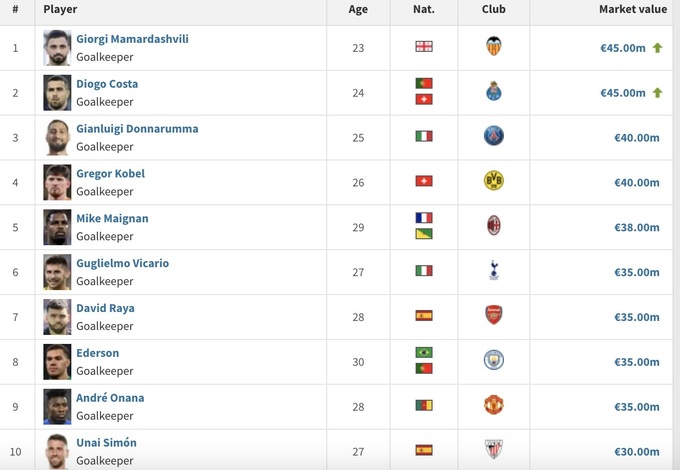Sort table by Age column header
This screenshot has width=680, height=470.
coord(358,9)
